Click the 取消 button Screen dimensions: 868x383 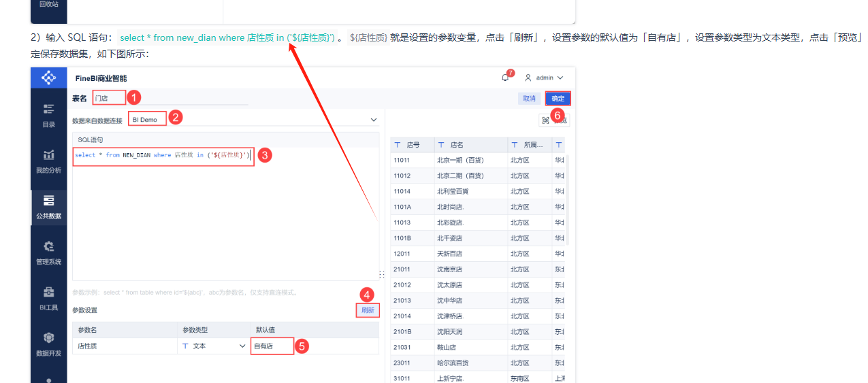coord(529,99)
